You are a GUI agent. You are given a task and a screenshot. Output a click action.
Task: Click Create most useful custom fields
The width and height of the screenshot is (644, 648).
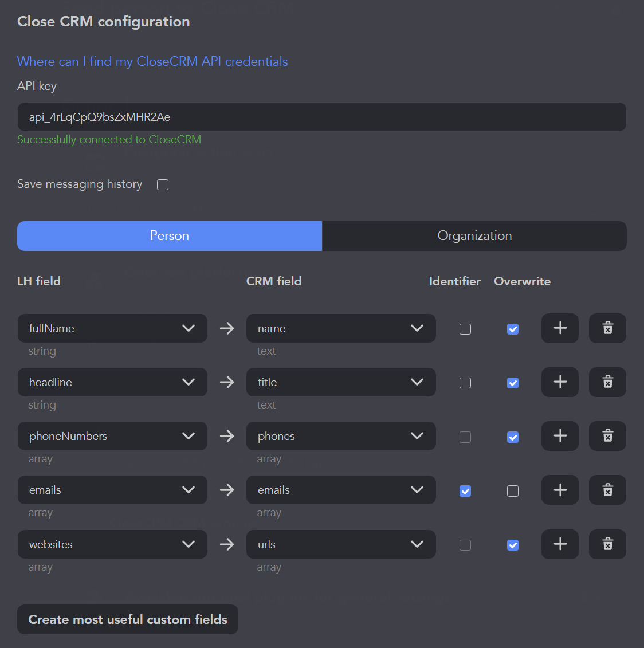point(128,619)
